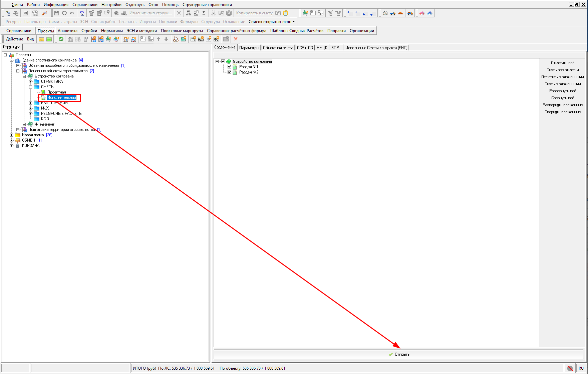This screenshot has height=374, width=588.
Task: Select the Проектная estimate in tree
Action: (56, 92)
